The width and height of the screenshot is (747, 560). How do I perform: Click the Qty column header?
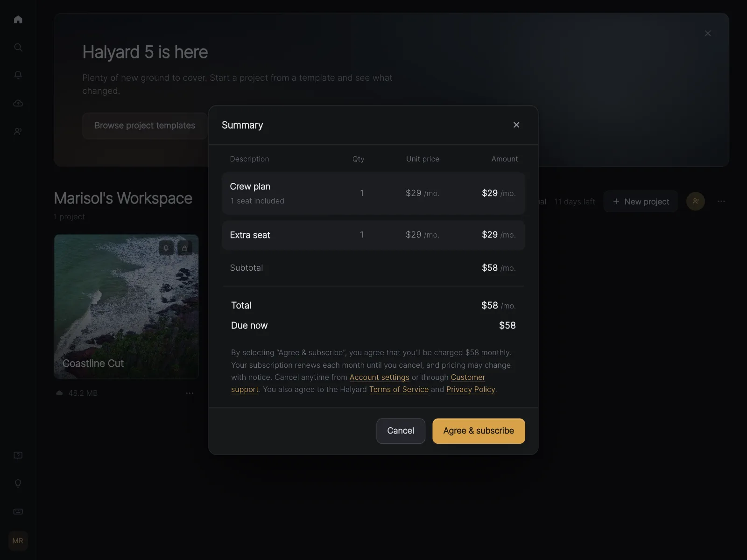click(x=359, y=159)
